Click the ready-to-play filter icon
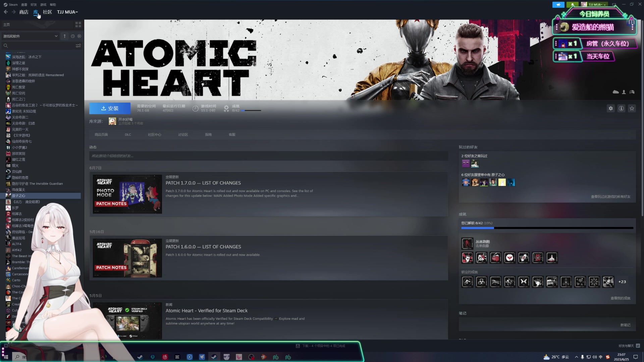Screen dimensions: 644x362 [79, 36]
